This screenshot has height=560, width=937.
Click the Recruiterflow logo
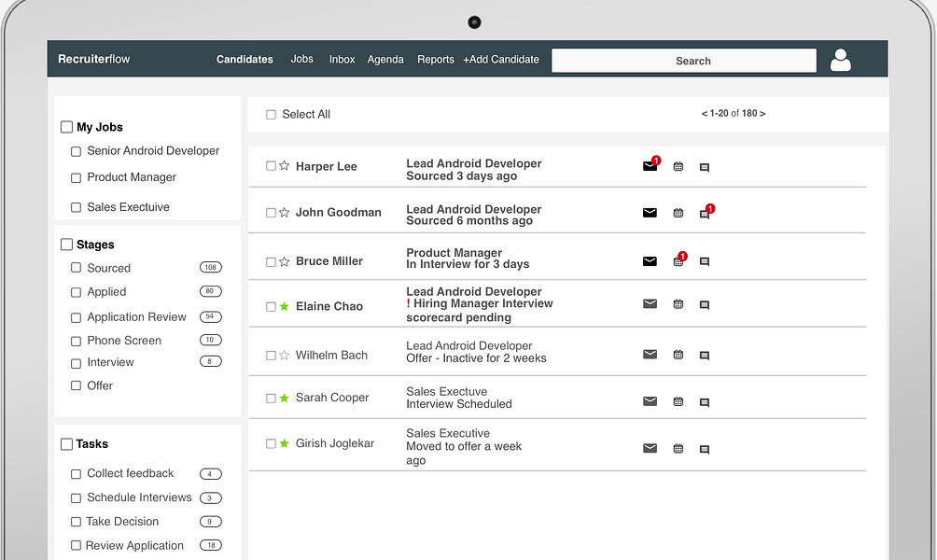click(94, 59)
